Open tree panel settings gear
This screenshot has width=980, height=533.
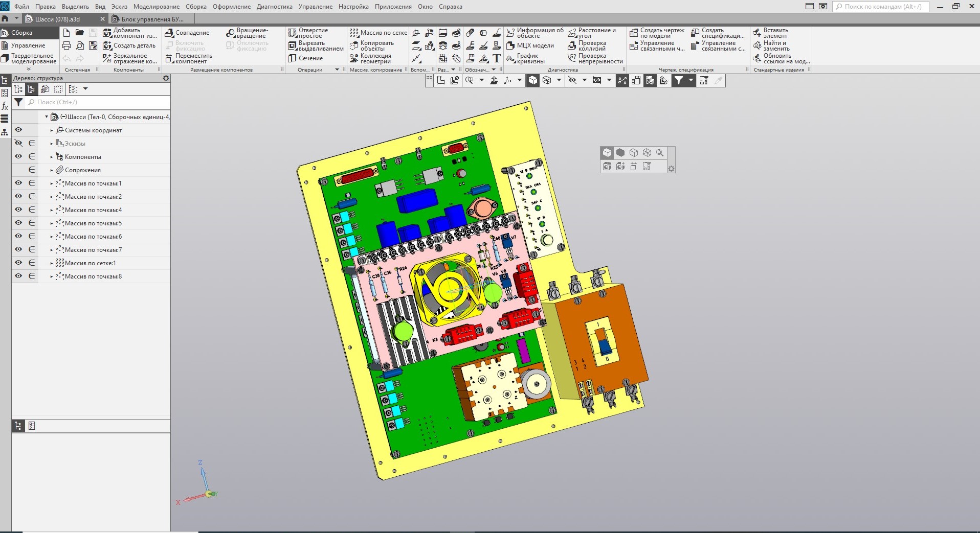coord(166,78)
